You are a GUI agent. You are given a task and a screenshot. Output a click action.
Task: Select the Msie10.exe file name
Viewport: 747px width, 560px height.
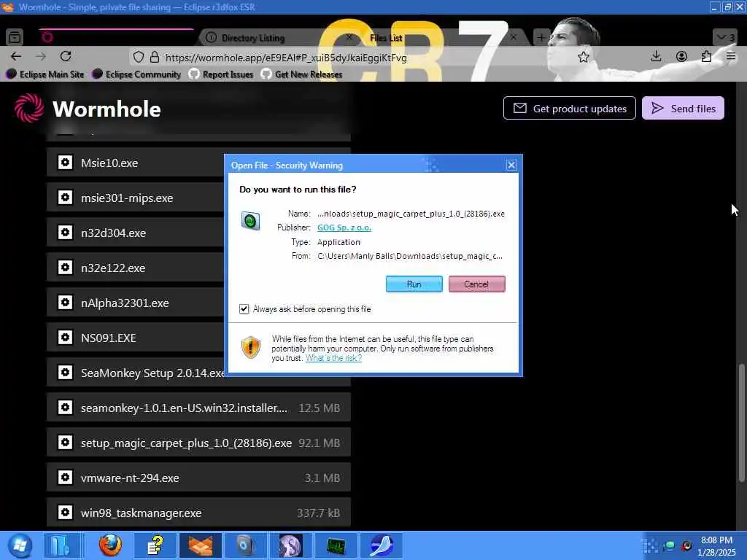pos(109,163)
